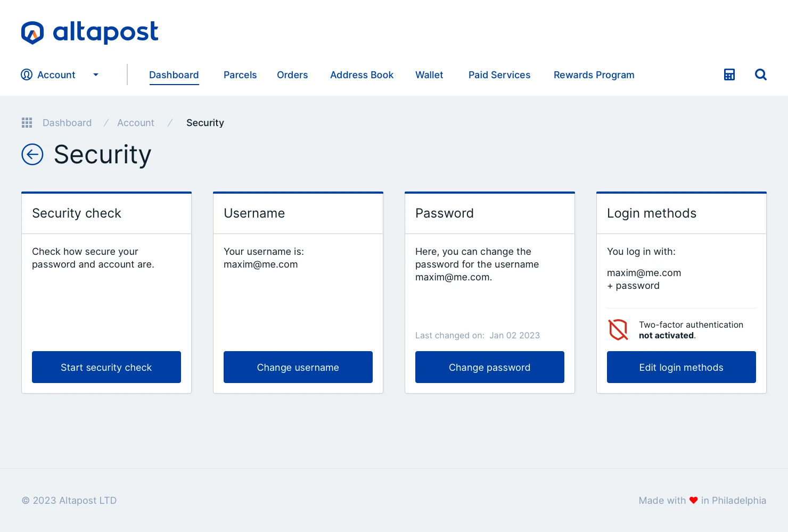This screenshot has height=532, width=788.
Task: Open Address Book from the menu
Action: click(x=362, y=75)
